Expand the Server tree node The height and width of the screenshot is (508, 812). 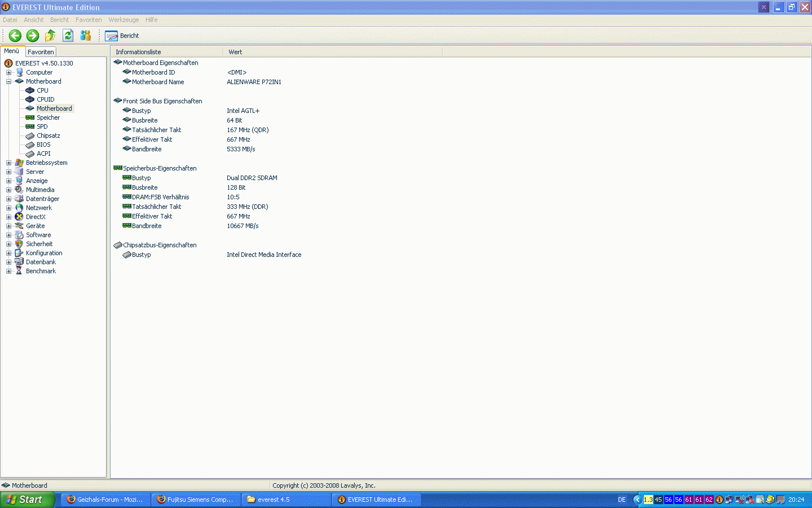[x=8, y=172]
